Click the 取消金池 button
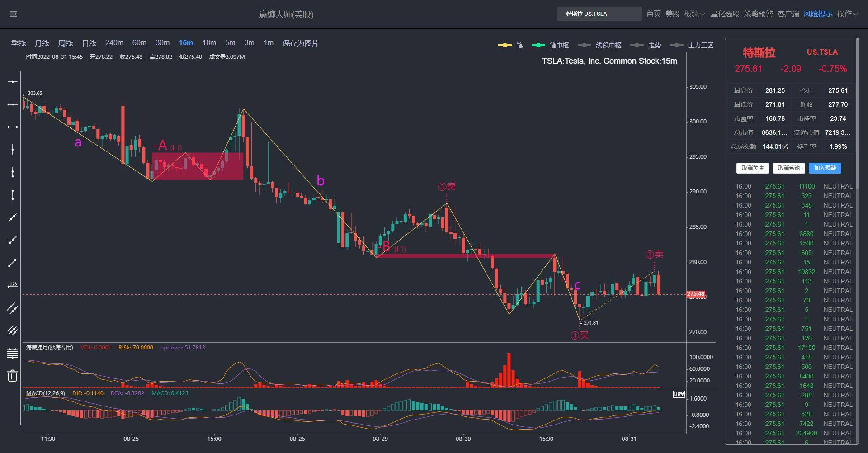This screenshot has height=453, width=868. [x=789, y=168]
